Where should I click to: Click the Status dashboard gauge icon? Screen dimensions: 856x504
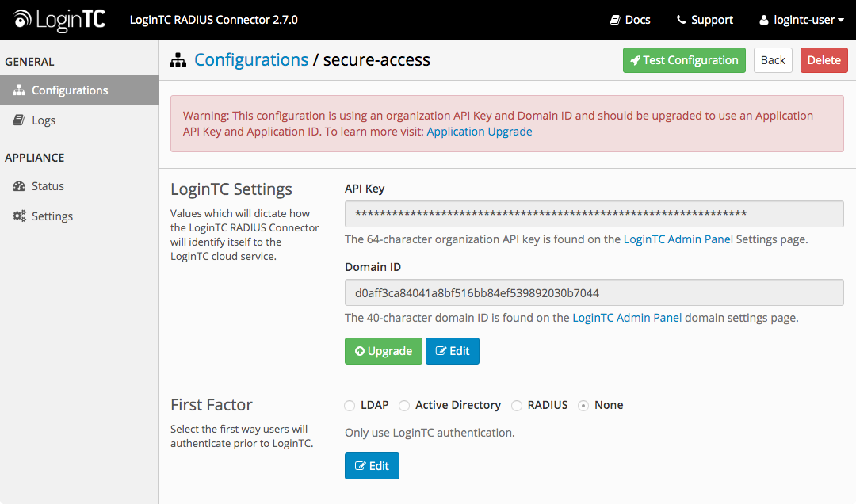[x=19, y=186]
